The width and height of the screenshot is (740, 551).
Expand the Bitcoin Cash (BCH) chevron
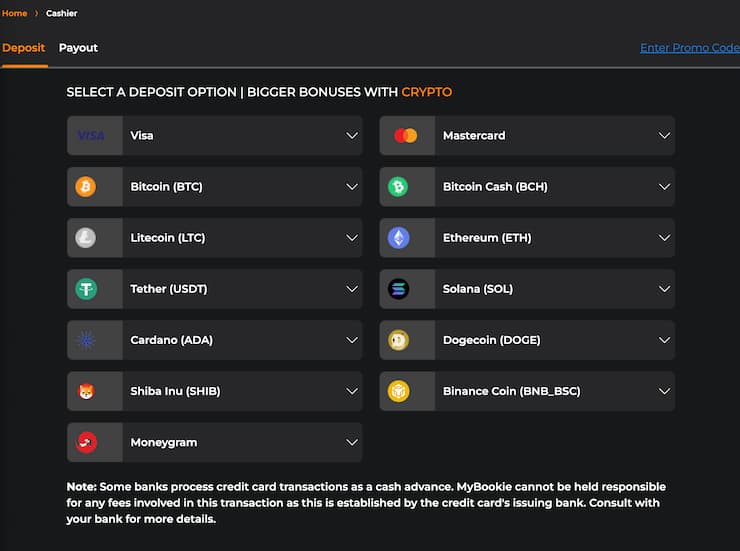coord(664,187)
